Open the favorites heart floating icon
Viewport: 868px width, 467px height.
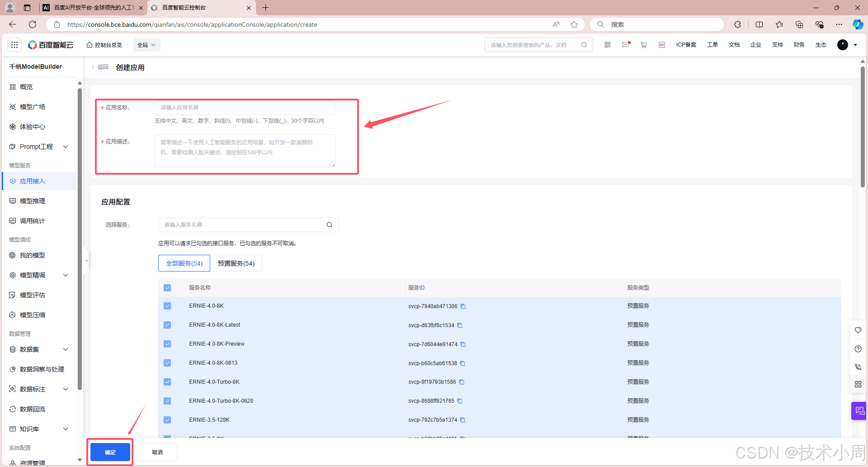click(858, 330)
